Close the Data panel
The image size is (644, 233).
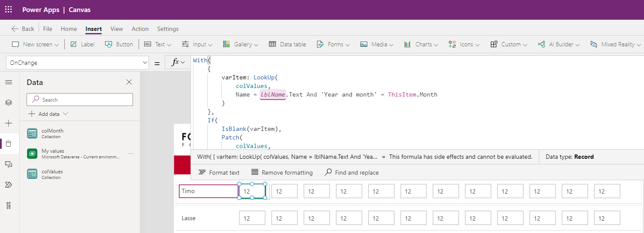[x=129, y=82]
